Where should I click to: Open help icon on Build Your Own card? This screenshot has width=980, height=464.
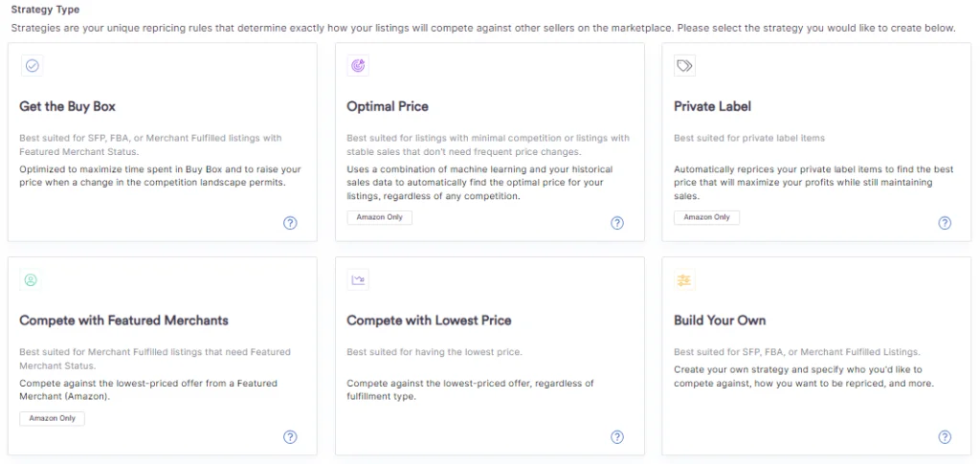(x=945, y=437)
